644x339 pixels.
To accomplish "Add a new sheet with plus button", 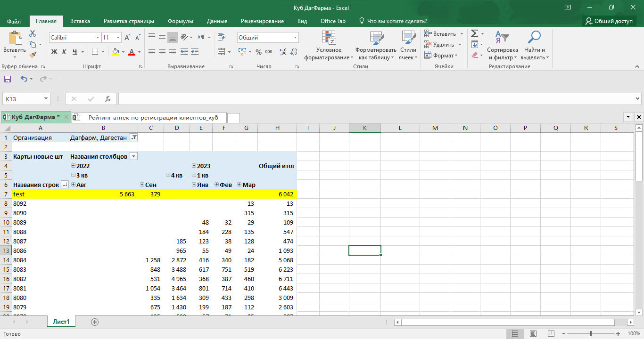I will 95,322.
